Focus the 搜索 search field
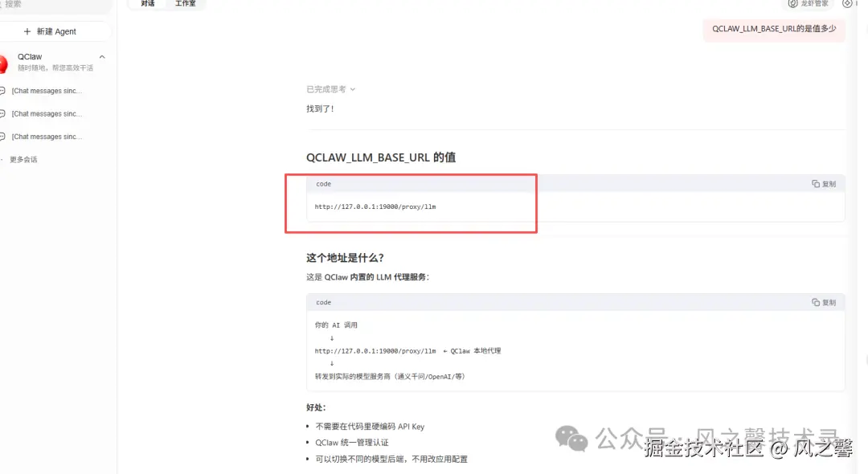Image resolution: width=868 pixels, height=474 pixels. tap(55, 5)
